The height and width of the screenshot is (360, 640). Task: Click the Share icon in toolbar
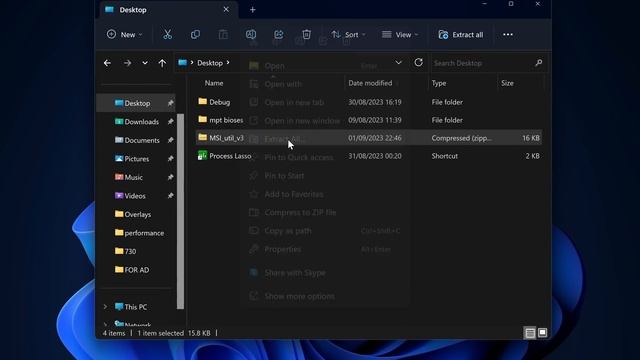pos(278,35)
